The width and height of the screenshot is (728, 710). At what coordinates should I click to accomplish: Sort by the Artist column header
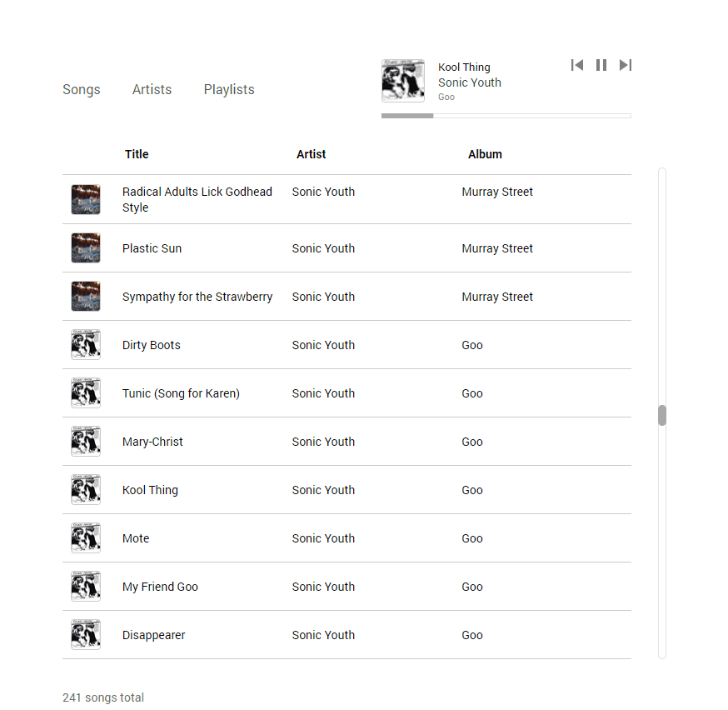click(311, 154)
